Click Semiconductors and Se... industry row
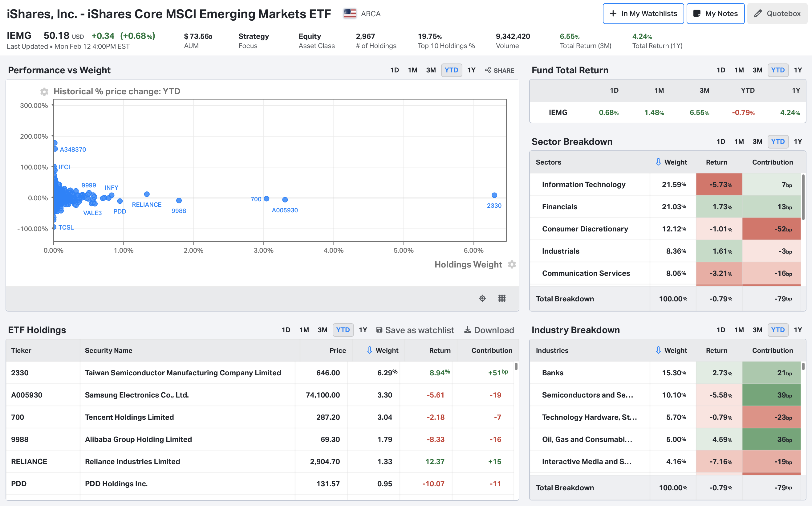The image size is (812, 506). [665, 395]
